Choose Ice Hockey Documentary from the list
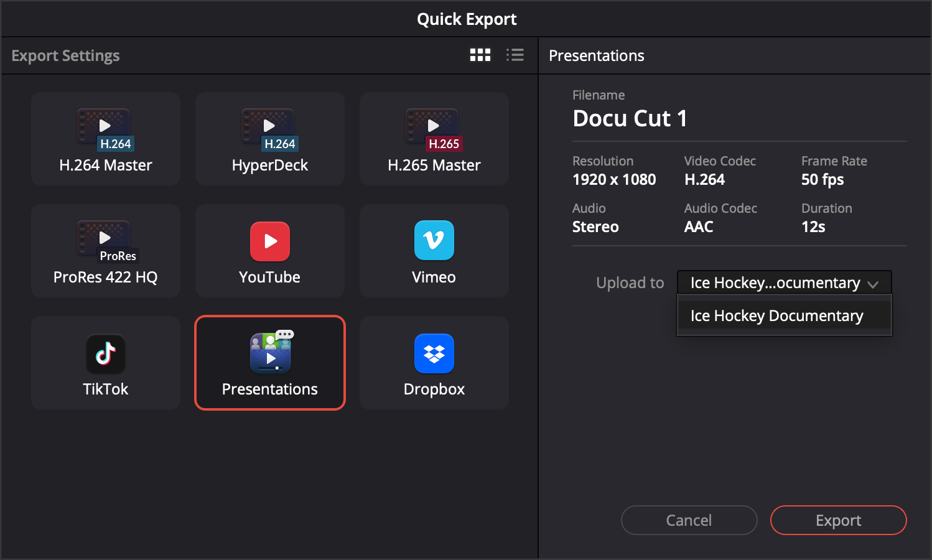 (x=785, y=315)
